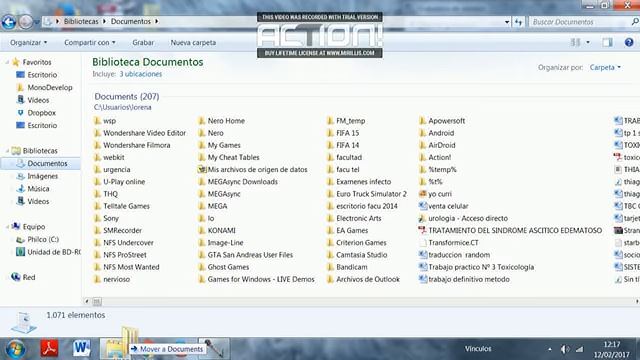Click the taskbar clock showing 12:17

(x=611, y=344)
